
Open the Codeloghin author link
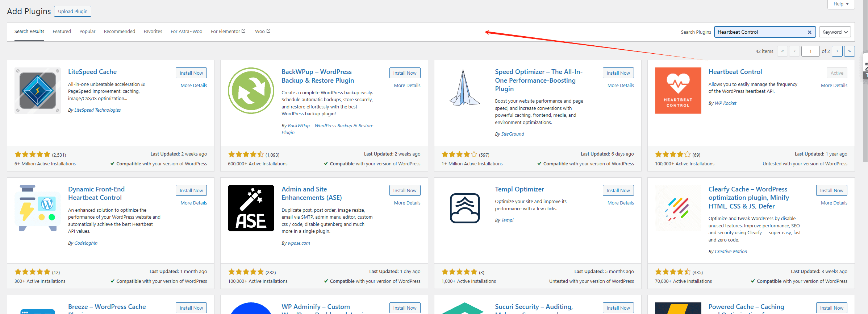click(86, 243)
